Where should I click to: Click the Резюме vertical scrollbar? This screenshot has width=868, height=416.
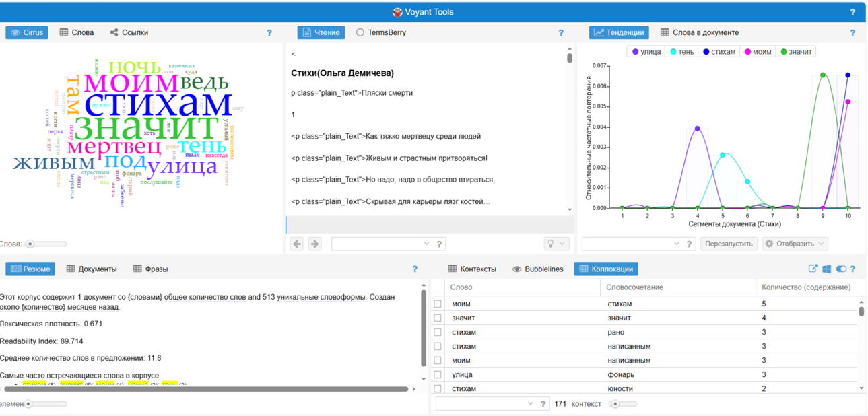point(424,328)
